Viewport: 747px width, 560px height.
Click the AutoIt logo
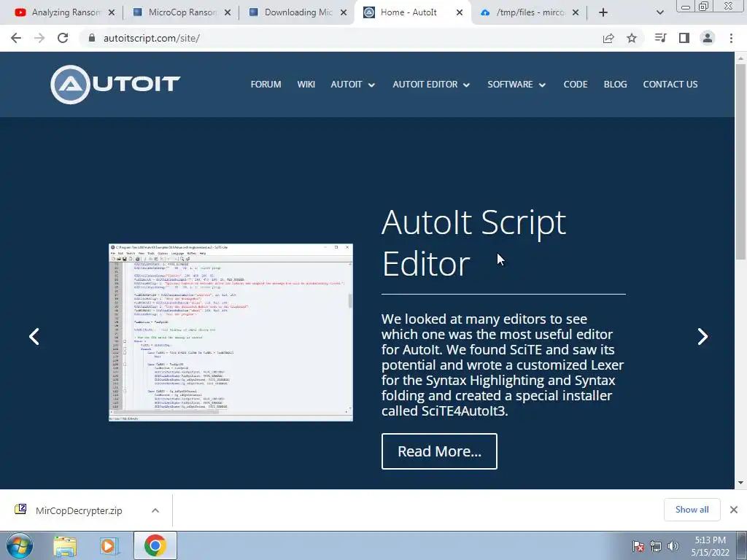point(115,85)
